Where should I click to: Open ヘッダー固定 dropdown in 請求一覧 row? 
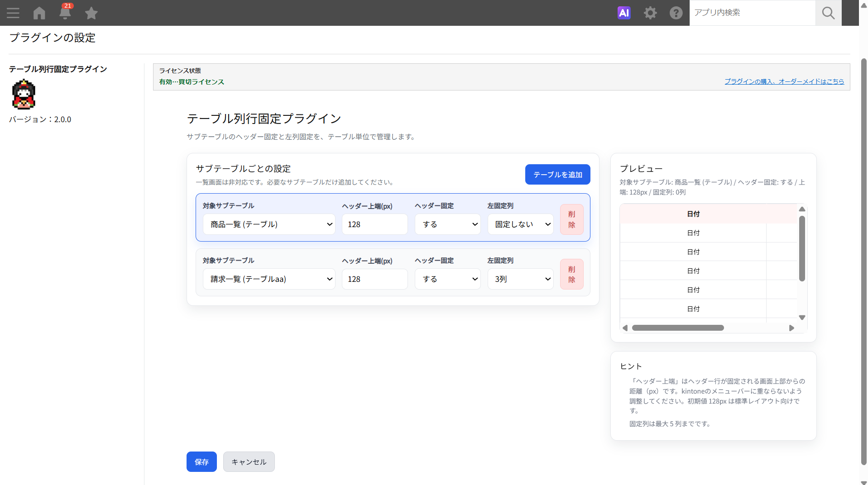(x=447, y=279)
